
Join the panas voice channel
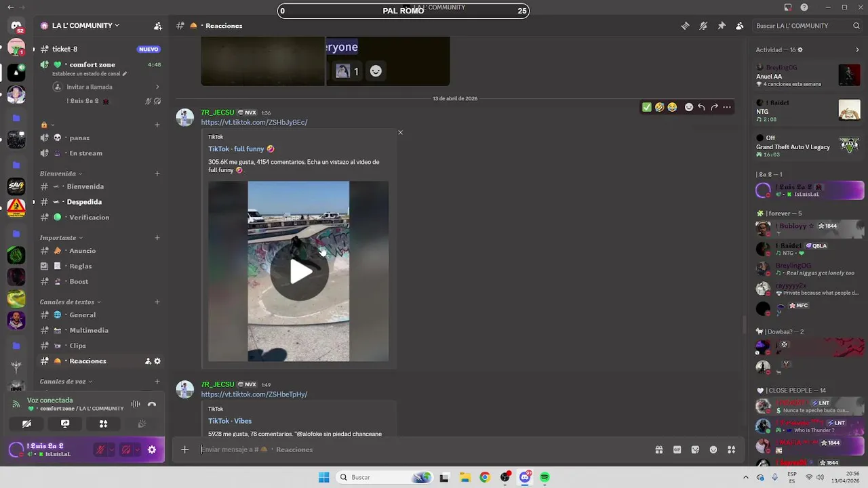[100, 138]
